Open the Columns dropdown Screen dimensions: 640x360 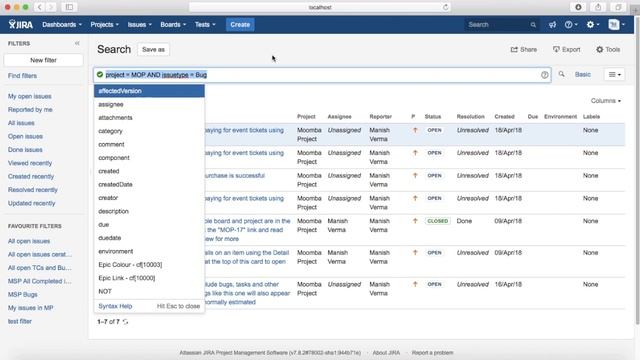(x=606, y=101)
